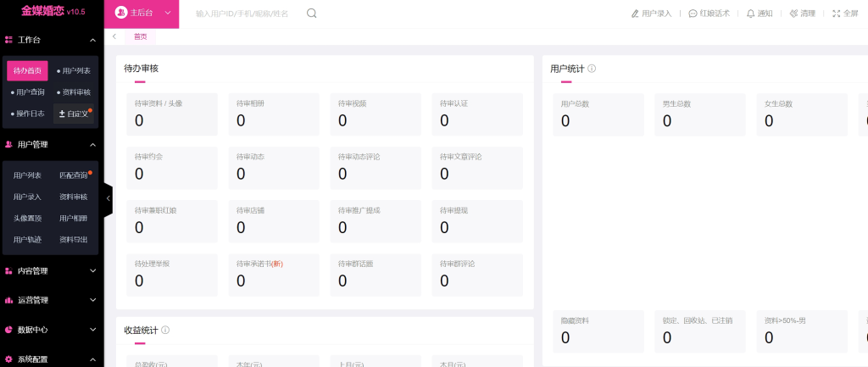Viewport: 868px width, 367px height.
Task: Click the 主后台 user avatar icon
Action: 120,13
